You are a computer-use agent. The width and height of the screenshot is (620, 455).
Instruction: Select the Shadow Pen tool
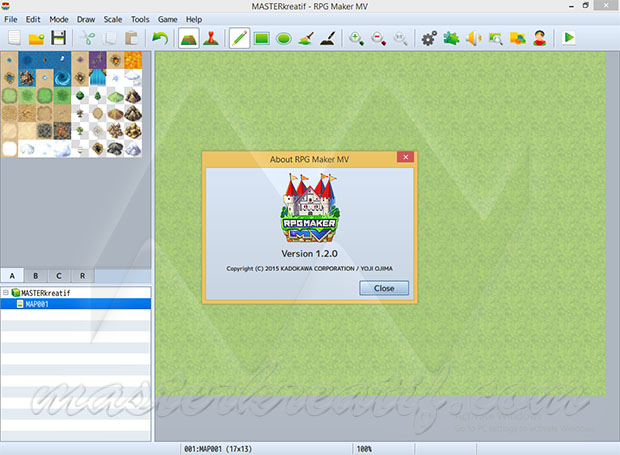328,38
